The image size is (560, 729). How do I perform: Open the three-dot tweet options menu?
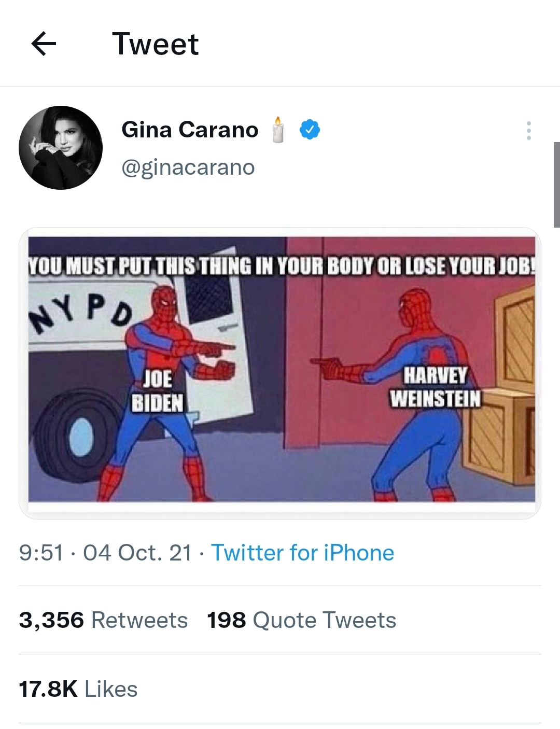pyautogui.click(x=528, y=131)
